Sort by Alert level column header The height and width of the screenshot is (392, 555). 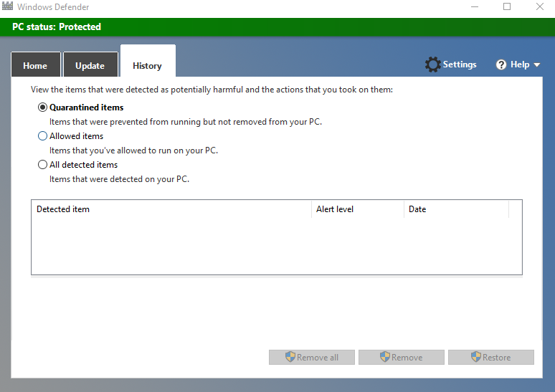pyautogui.click(x=358, y=209)
